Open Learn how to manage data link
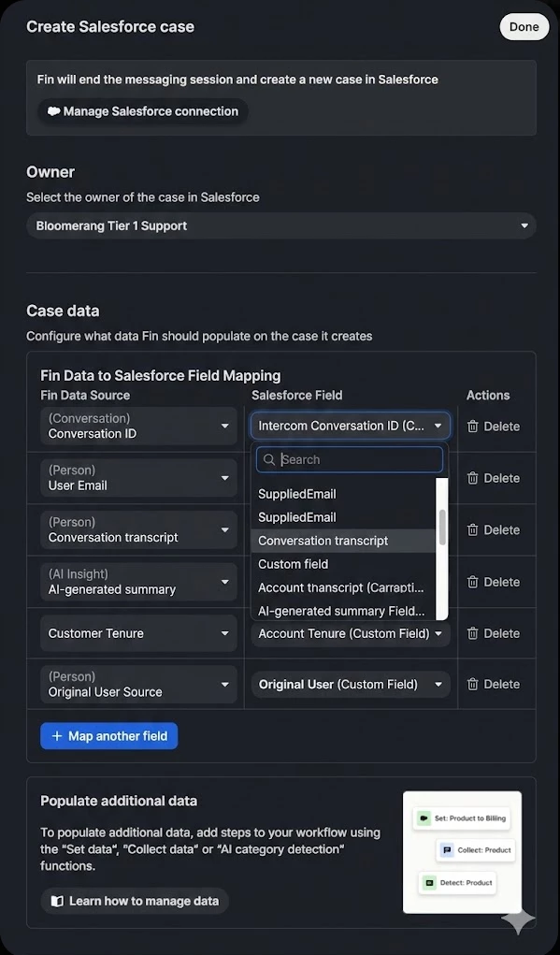The image size is (560, 955). [135, 901]
